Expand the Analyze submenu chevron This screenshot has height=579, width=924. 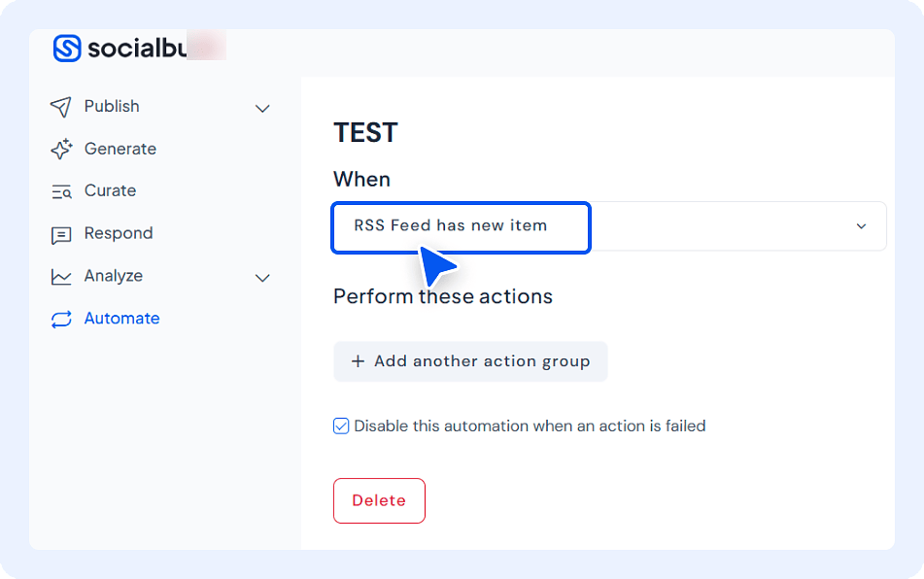pyautogui.click(x=262, y=278)
